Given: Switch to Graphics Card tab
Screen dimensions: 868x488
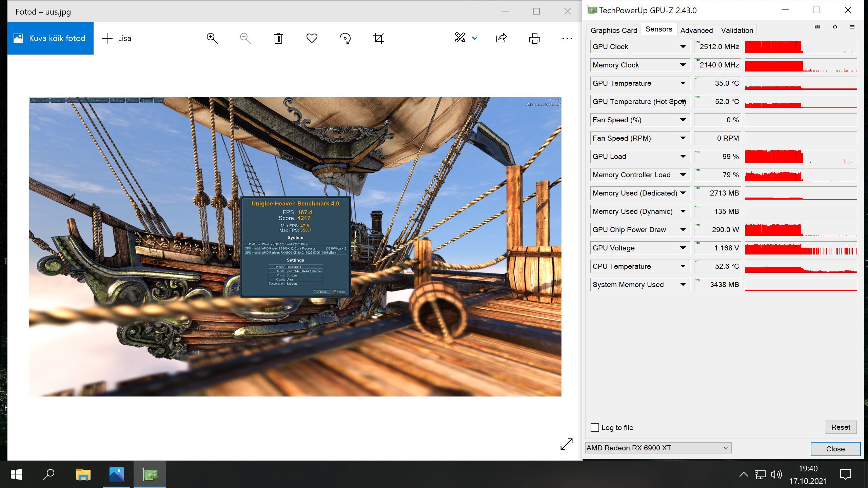Looking at the screenshot, I should tap(614, 30).
